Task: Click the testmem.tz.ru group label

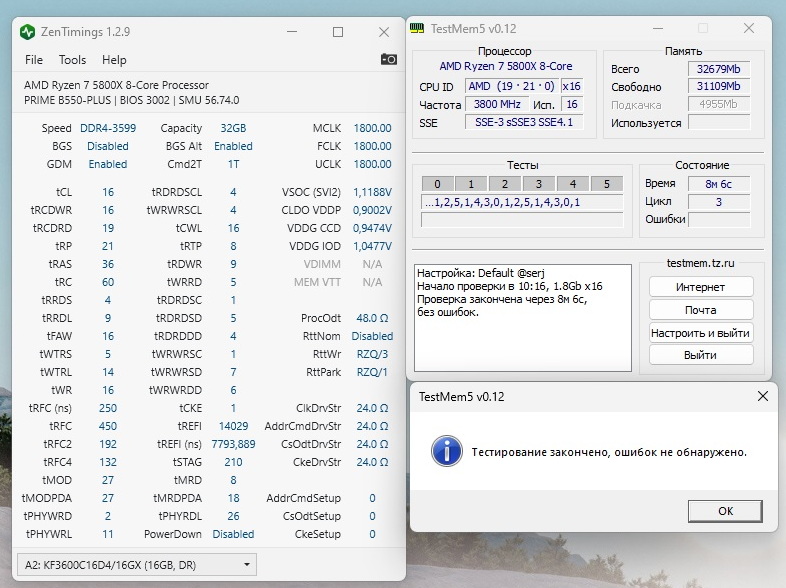Action: (x=701, y=263)
